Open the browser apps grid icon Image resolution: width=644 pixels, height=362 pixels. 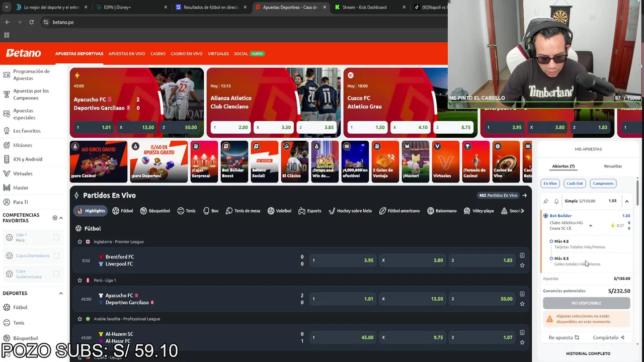coord(7,35)
